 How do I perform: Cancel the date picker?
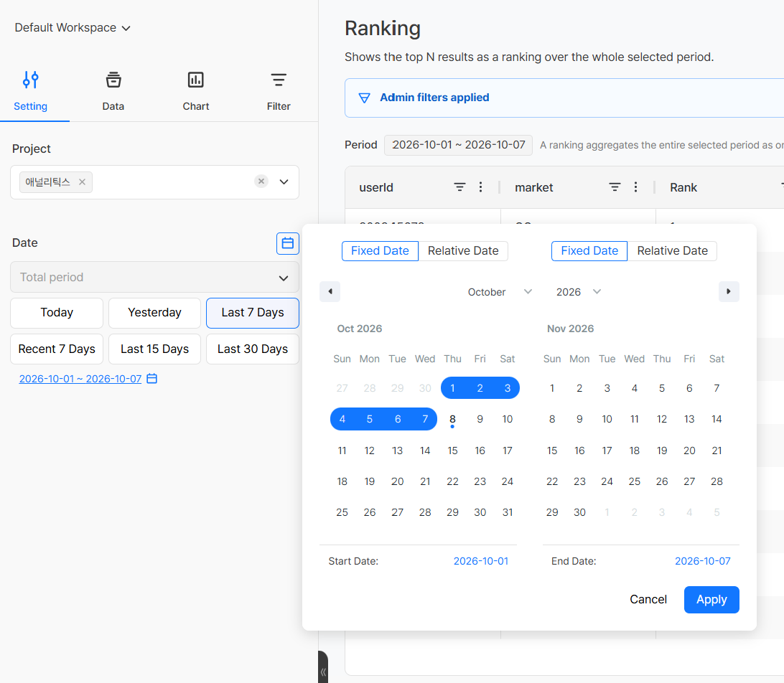pos(648,600)
